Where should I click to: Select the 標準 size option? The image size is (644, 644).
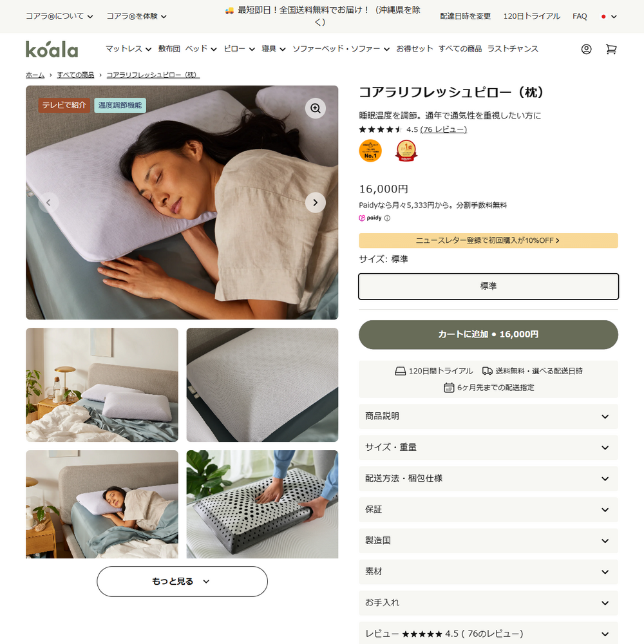pyautogui.click(x=488, y=287)
